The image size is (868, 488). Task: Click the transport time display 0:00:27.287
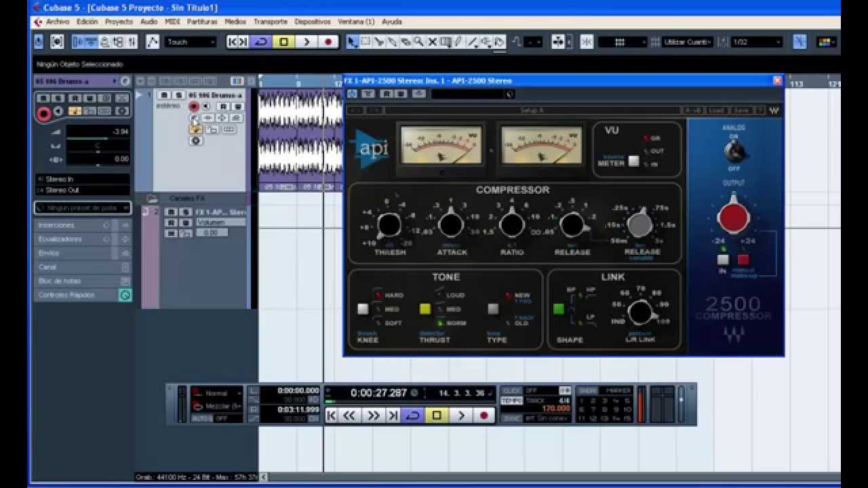(378, 393)
